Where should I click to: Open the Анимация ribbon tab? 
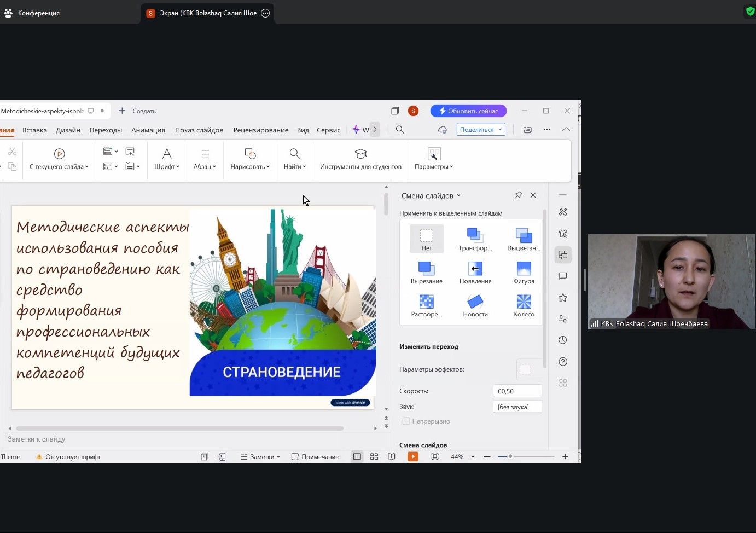coord(148,130)
